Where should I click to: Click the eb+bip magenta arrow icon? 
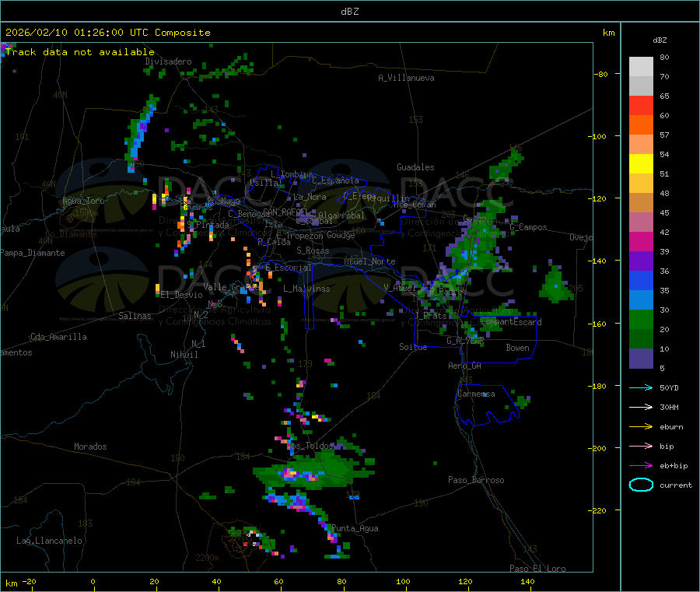[641, 465]
